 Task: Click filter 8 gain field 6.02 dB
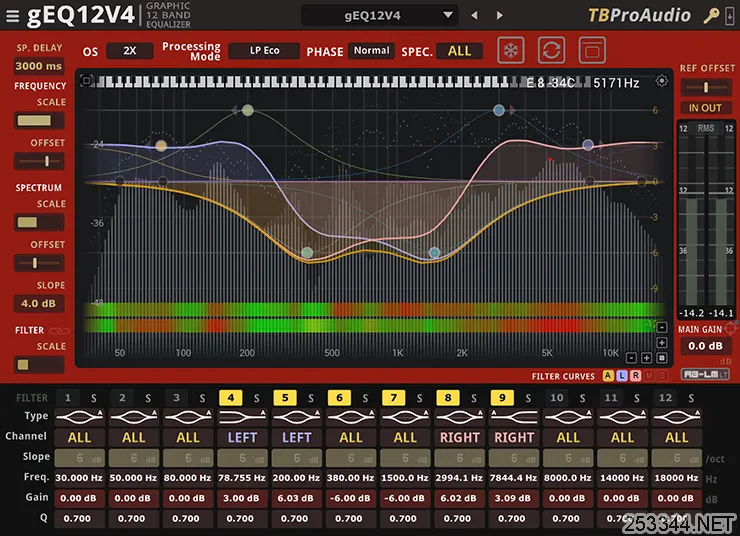(459, 498)
